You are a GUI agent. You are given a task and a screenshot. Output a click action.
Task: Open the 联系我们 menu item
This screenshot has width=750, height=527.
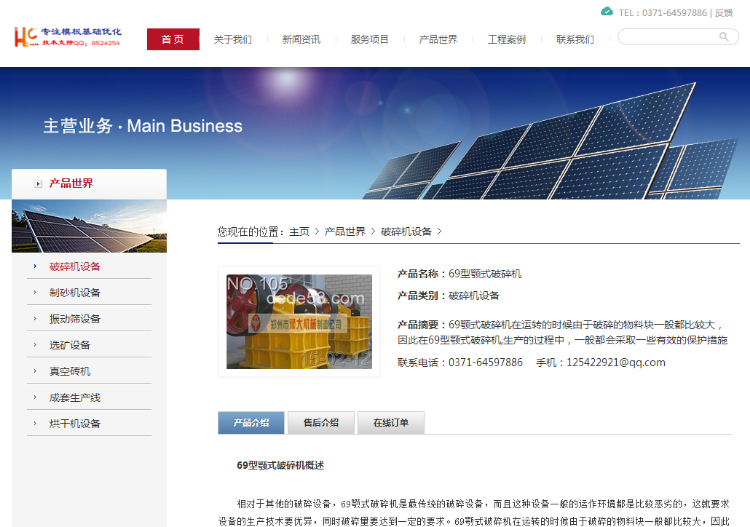point(575,39)
